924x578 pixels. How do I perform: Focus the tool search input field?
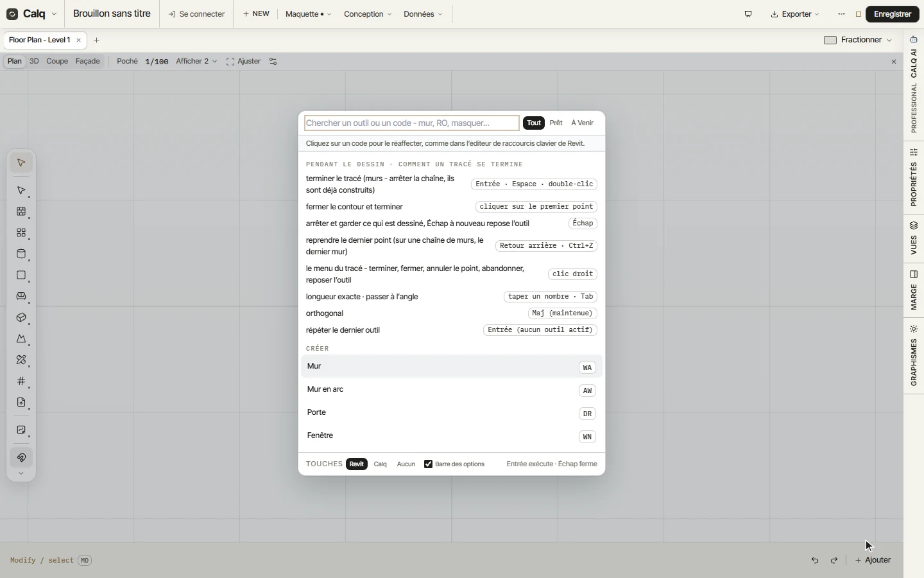(412, 123)
